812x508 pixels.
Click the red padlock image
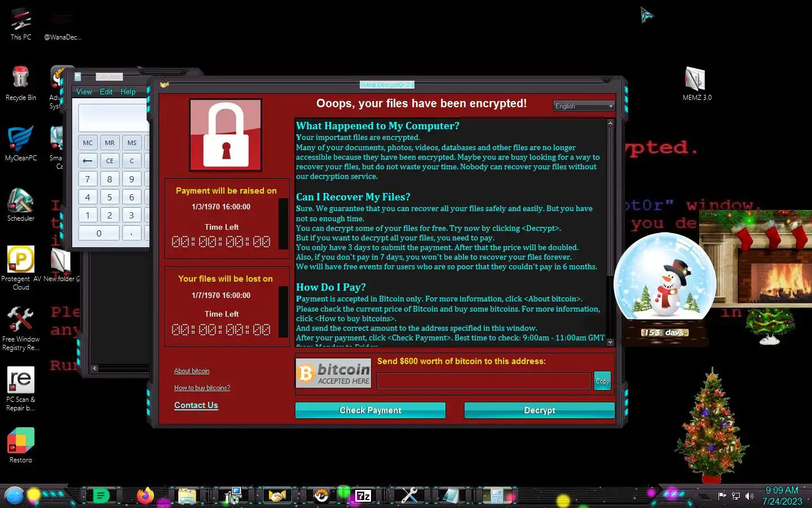[226, 135]
